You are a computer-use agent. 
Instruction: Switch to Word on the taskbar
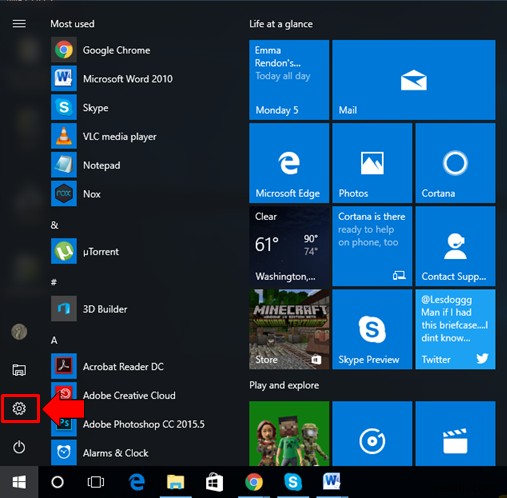[x=332, y=481]
